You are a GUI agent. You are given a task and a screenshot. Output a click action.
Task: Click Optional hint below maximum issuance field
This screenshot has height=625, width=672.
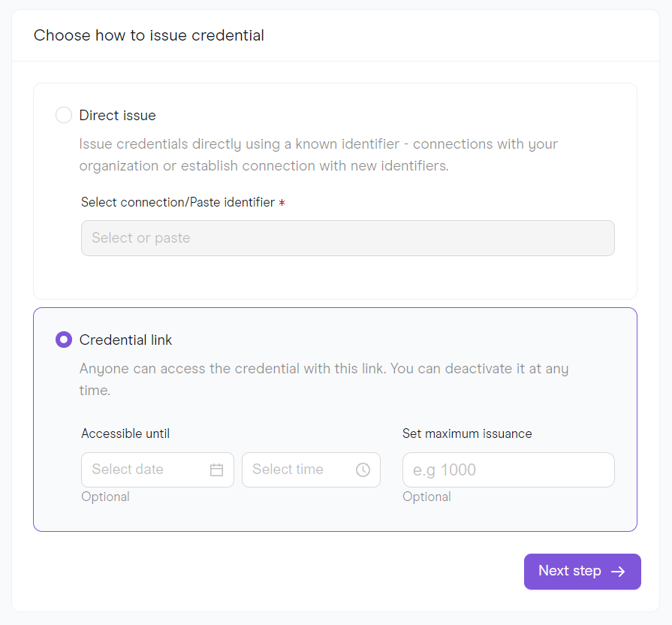(x=426, y=497)
